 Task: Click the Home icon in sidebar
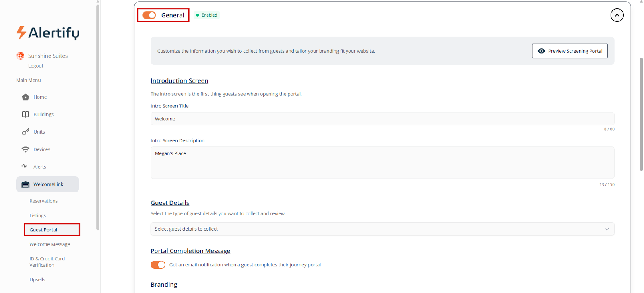coord(25,97)
